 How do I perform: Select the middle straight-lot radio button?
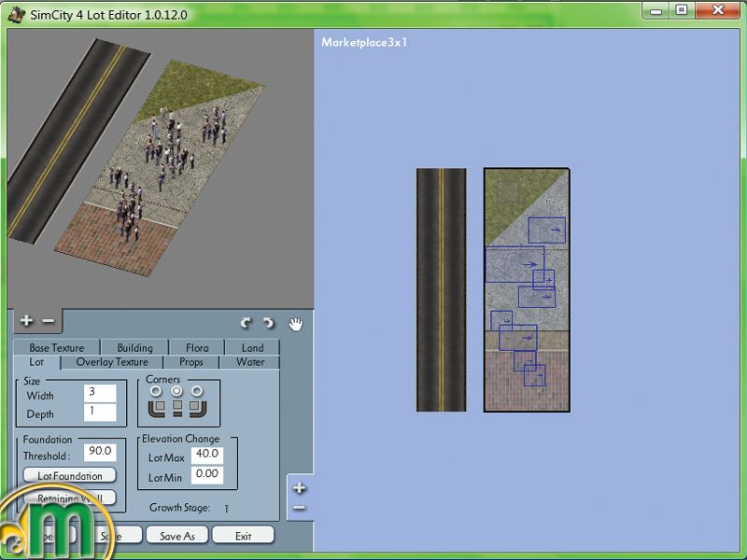click(176, 391)
